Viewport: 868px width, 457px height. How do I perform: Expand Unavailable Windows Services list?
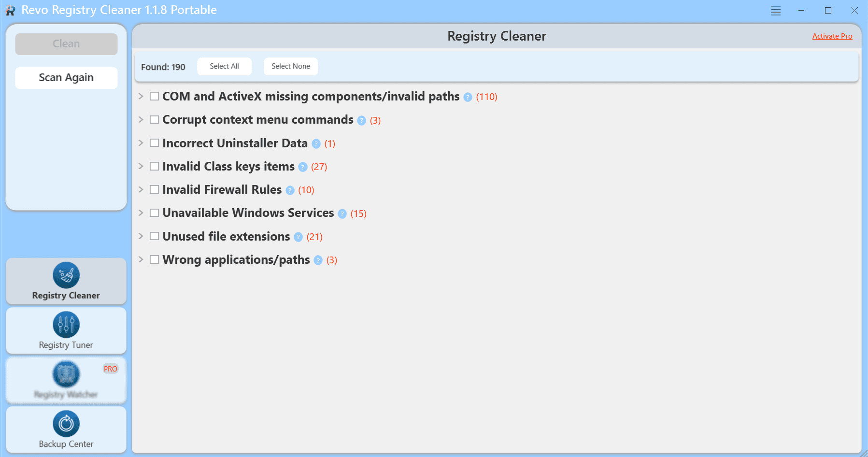click(x=141, y=213)
